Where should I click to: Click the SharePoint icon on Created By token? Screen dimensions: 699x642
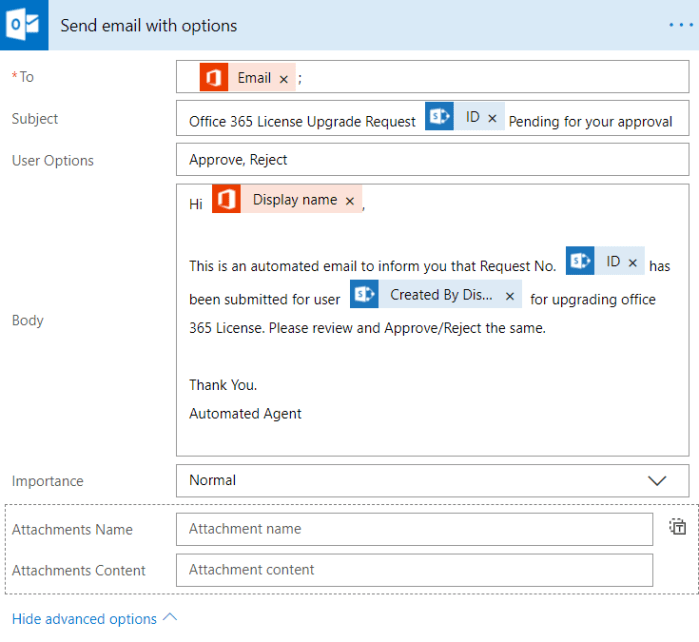[364, 295]
